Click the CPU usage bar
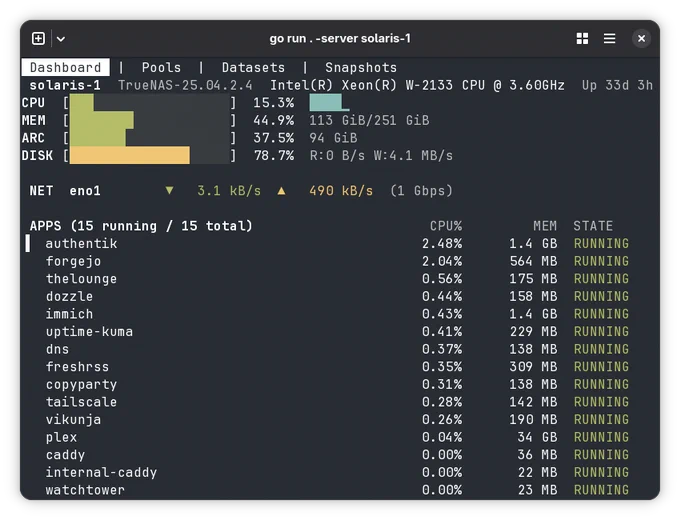 pyautogui.click(x=150, y=103)
